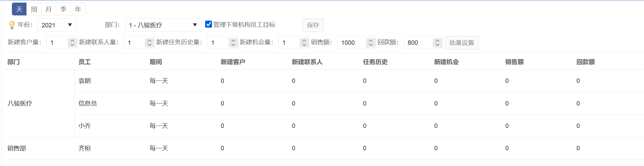
Task: Switch to the 季 period tab
Action: (x=63, y=9)
